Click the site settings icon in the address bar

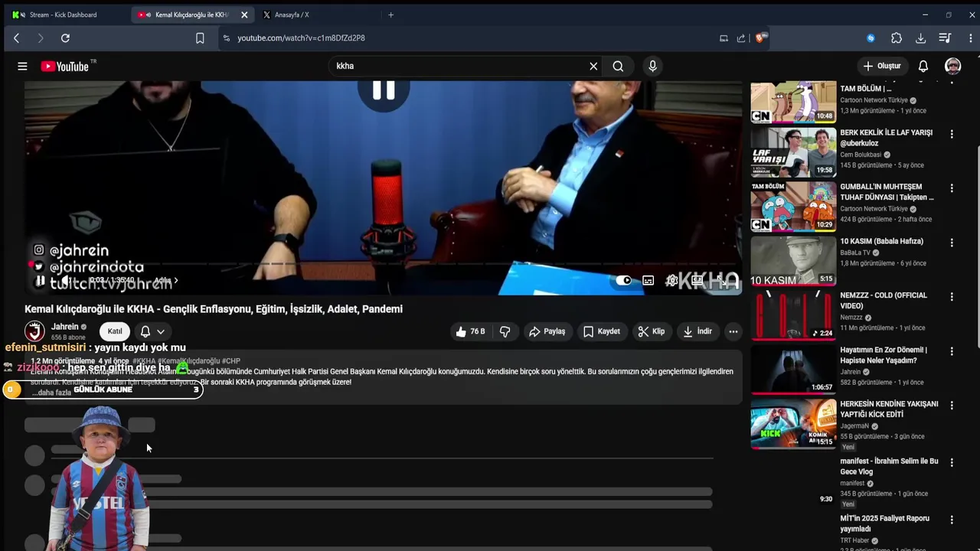tap(226, 38)
